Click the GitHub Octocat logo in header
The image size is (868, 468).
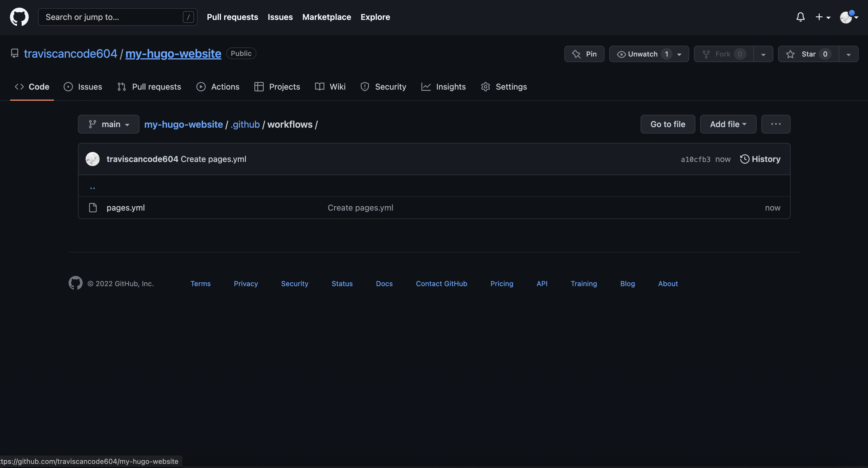(19, 17)
